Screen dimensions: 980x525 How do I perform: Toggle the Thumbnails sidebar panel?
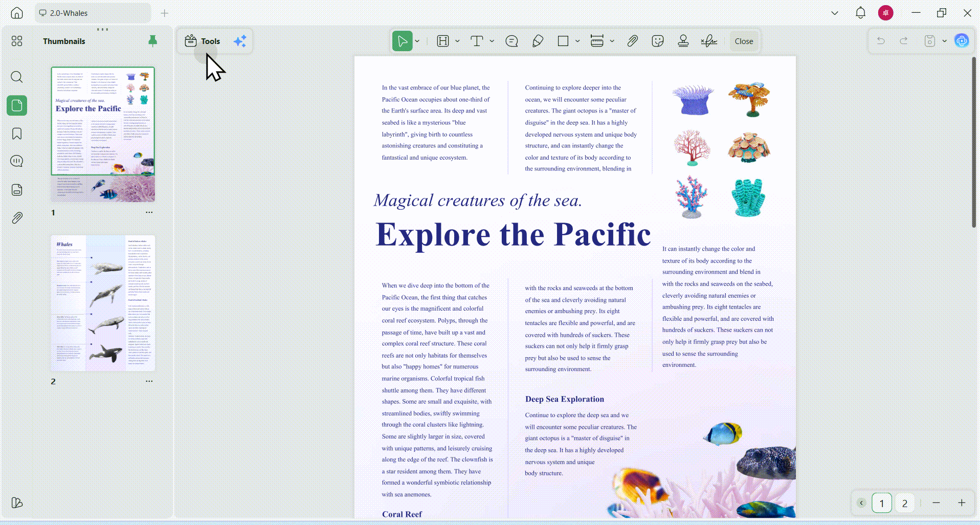pyautogui.click(x=17, y=105)
